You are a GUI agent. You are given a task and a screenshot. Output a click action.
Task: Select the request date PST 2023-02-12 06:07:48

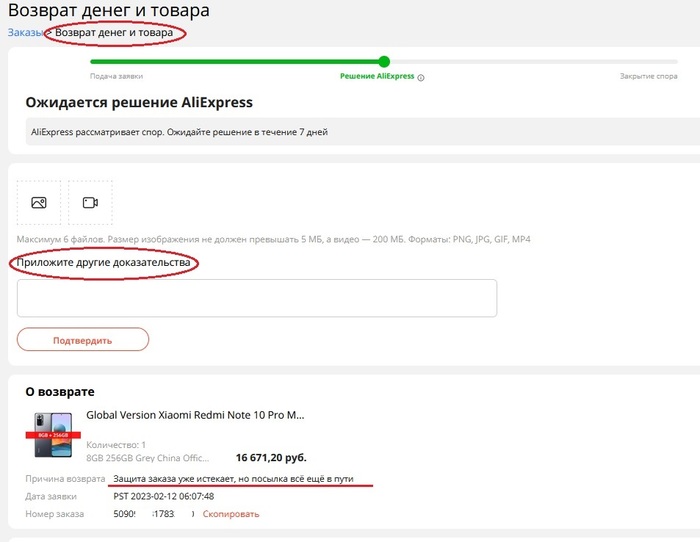tap(164, 496)
